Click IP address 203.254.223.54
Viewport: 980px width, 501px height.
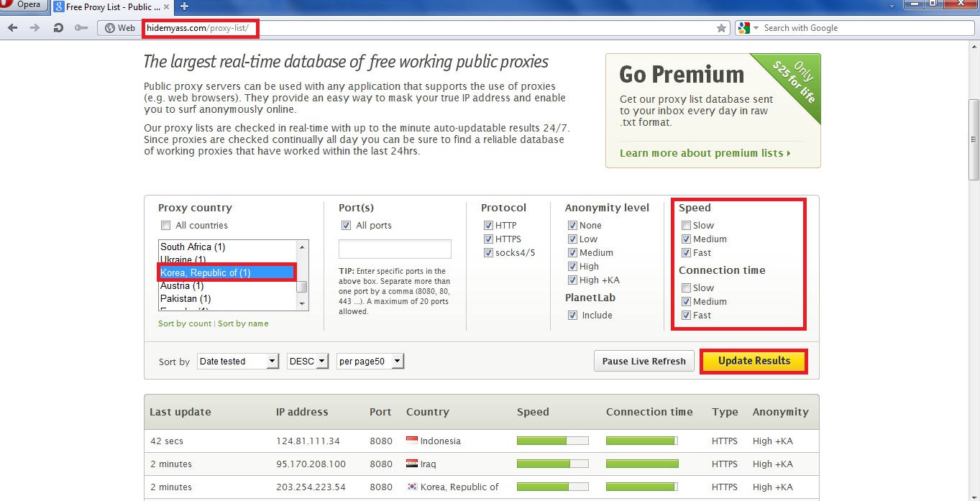coord(311,487)
